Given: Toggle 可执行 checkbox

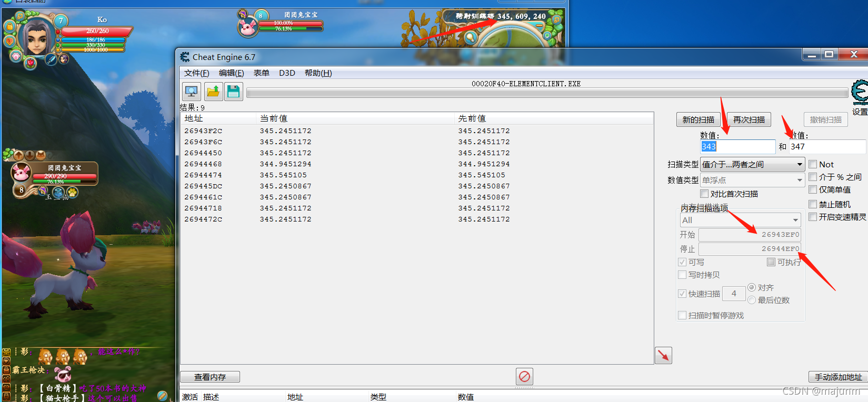Looking at the screenshot, I should pyautogui.click(x=771, y=262).
